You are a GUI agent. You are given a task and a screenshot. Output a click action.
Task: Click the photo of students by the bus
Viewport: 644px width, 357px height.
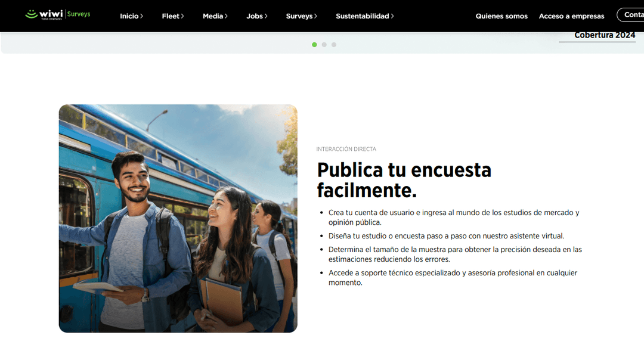pyautogui.click(x=178, y=218)
